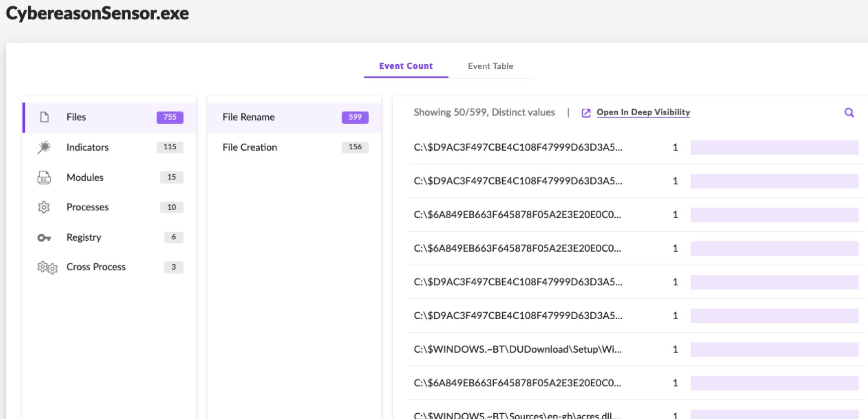The image size is (868, 419).
Task: Open the Indicators category label
Action: point(88,147)
